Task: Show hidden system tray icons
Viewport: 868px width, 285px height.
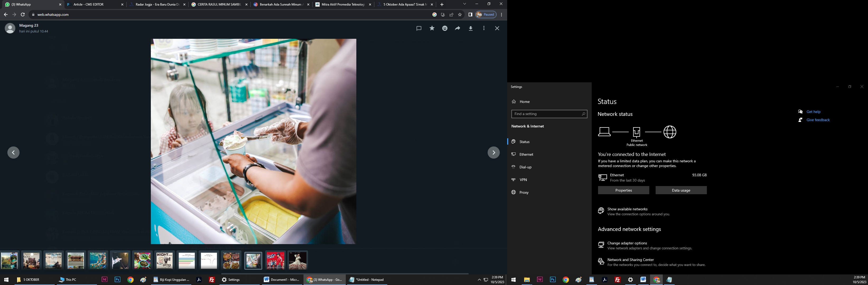Action: click(479, 280)
